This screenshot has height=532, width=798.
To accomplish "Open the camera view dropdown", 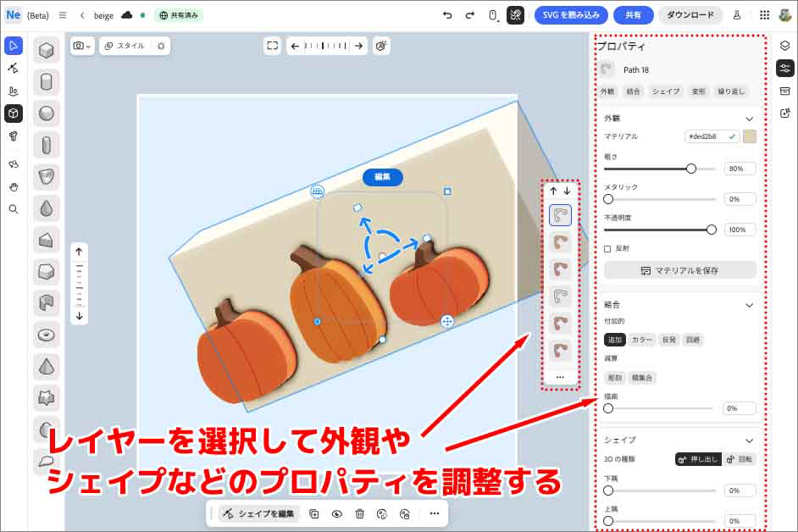I will pyautogui.click(x=81, y=46).
